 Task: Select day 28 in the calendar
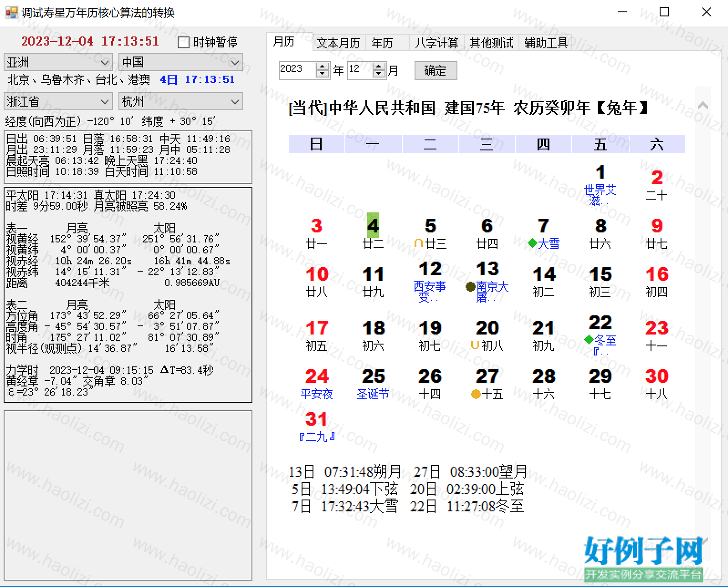coord(543,376)
